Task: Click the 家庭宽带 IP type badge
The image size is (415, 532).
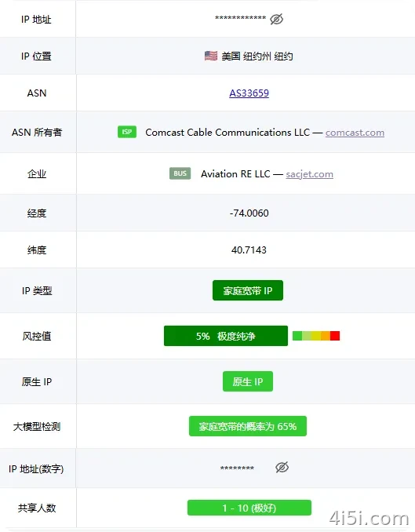Action: (x=248, y=290)
